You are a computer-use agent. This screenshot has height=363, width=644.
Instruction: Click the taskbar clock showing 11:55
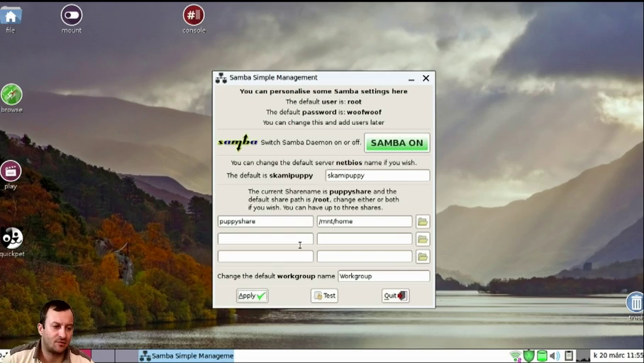[617, 355]
